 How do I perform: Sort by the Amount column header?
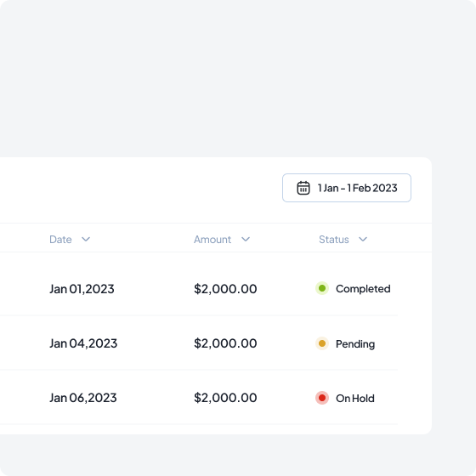click(212, 240)
